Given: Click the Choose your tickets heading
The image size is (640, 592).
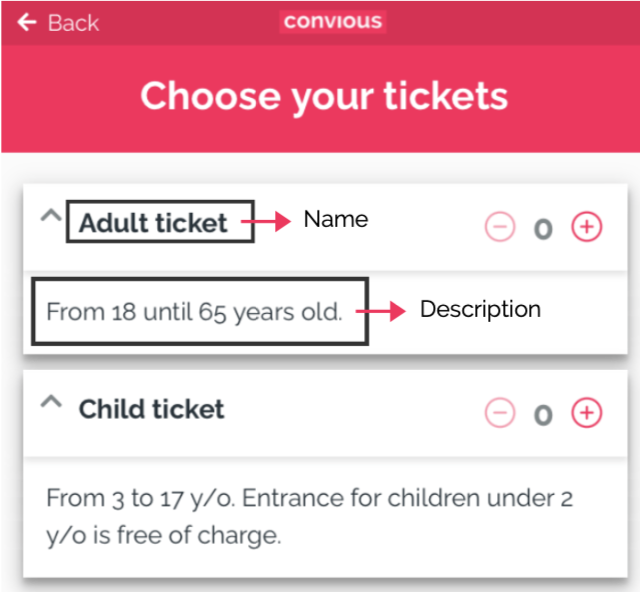Looking at the screenshot, I should point(324,96).
